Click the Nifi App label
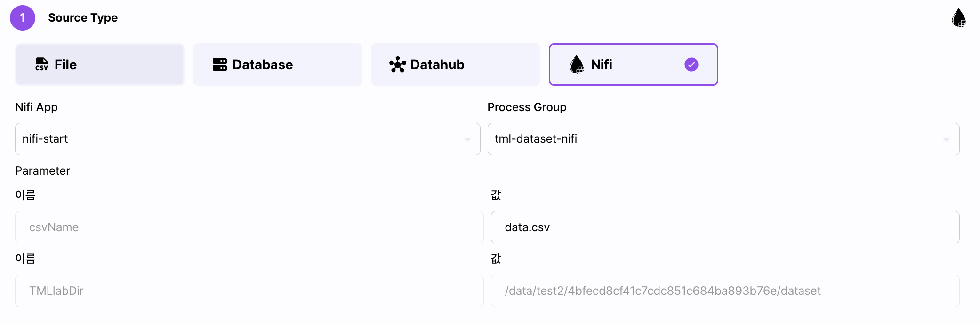 click(36, 107)
